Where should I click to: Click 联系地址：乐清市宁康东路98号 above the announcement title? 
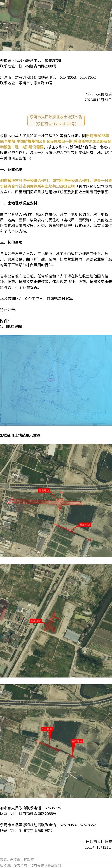click(26, 83)
